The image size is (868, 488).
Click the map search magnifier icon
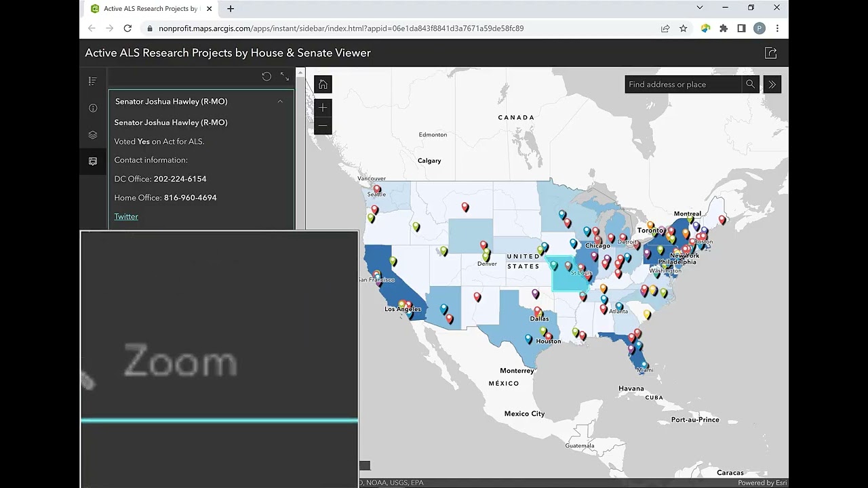pyautogui.click(x=750, y=84)
